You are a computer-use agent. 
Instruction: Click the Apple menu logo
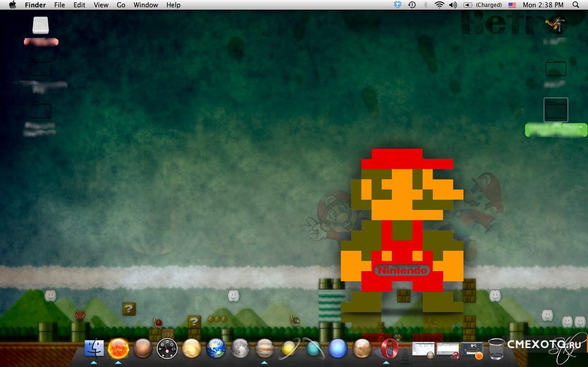click(x=12, y=5)
